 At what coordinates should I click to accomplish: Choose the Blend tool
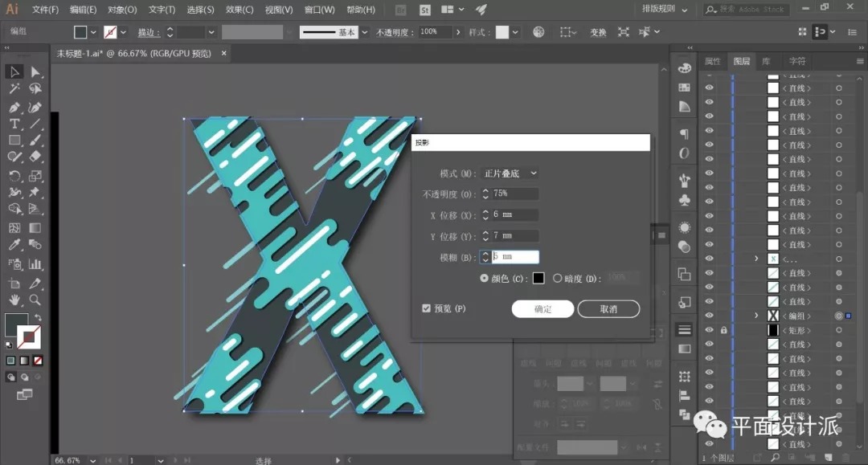[35, 244]
